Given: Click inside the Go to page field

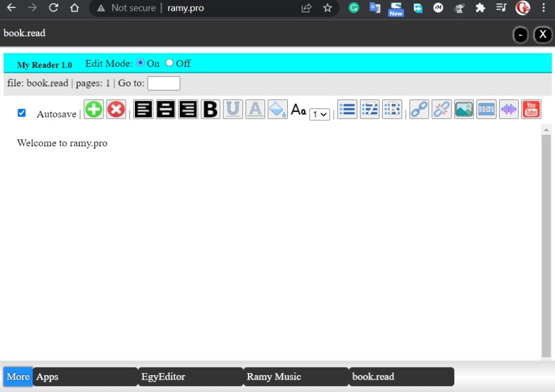Looking at the screenshot, I should pos(164,83).
